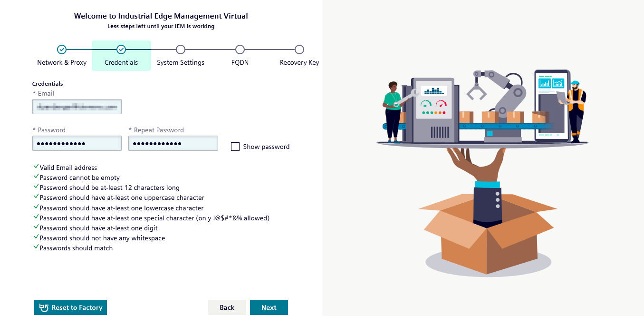
Task: Click the Reset to Factory button
Action: [x=70, y=307]
